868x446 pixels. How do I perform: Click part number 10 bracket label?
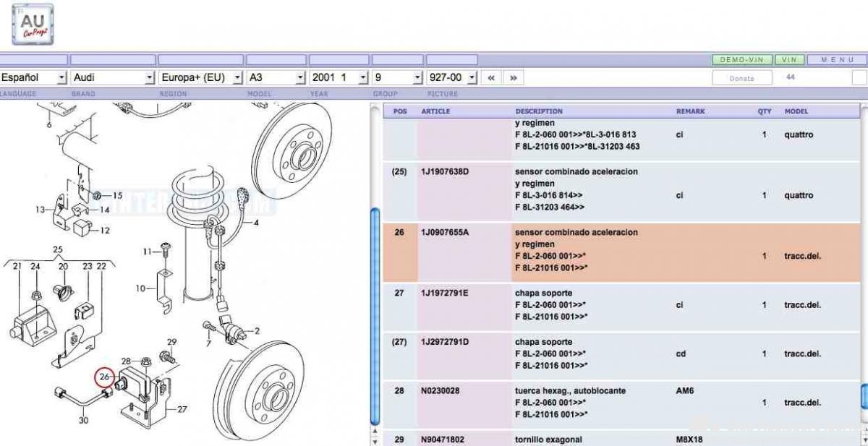[x=140, y=288]
